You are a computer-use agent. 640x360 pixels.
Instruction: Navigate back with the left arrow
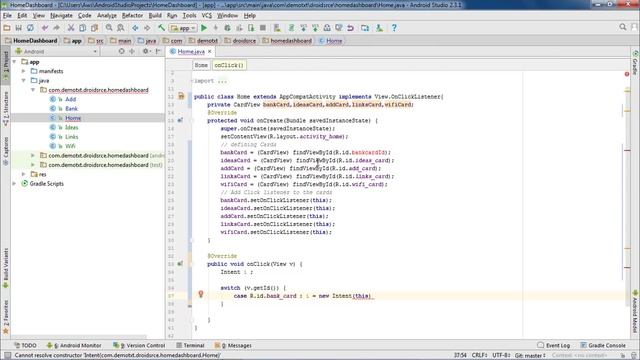135,28
